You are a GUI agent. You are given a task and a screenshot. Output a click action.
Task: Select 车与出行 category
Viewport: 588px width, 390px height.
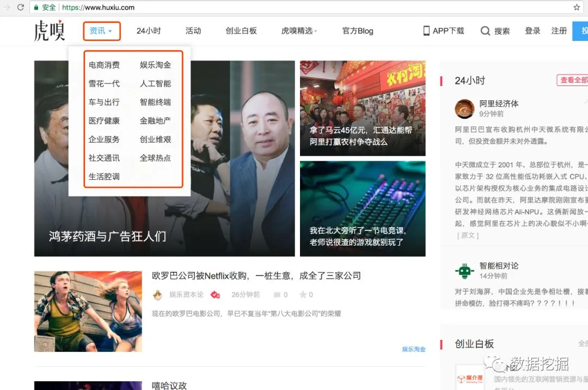pos(104,102)
